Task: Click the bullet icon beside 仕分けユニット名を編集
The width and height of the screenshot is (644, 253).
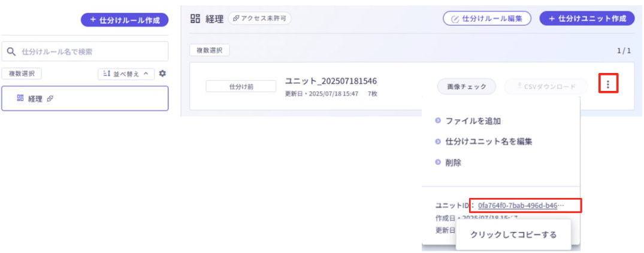Action: pos(438,142)
